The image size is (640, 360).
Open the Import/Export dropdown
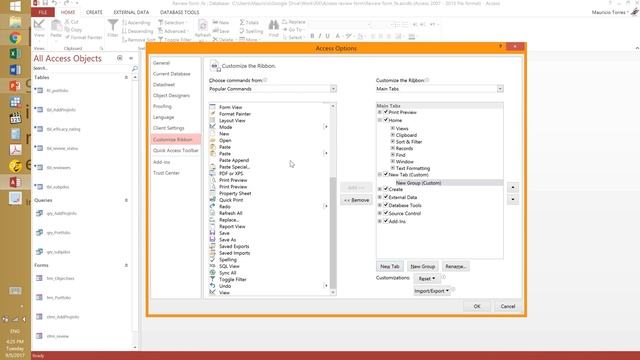pos(431,291)
